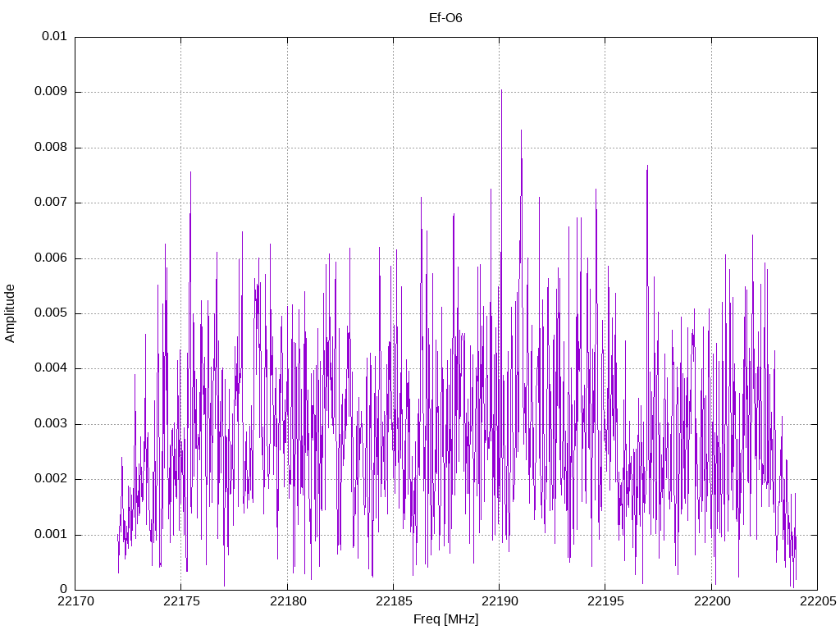Viewport: 840px width, 630px height.
Task: Click x-axis tick label 22190
Action: click(500, 601)
